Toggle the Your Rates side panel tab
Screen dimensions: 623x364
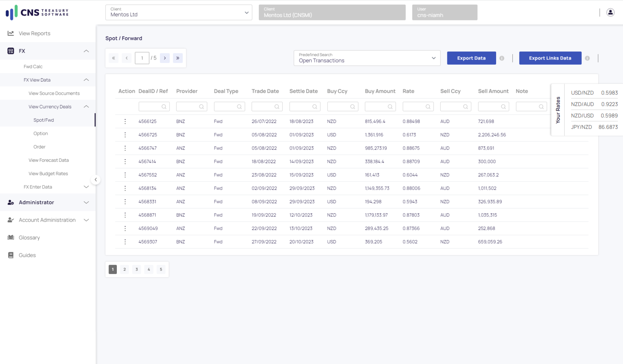pos(558,110)
